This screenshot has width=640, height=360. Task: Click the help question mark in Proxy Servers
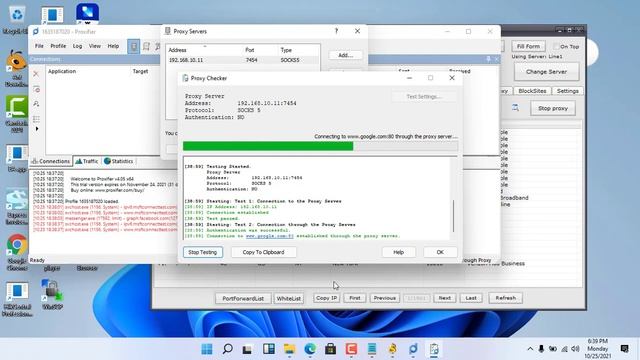click(x=336, y=31)
